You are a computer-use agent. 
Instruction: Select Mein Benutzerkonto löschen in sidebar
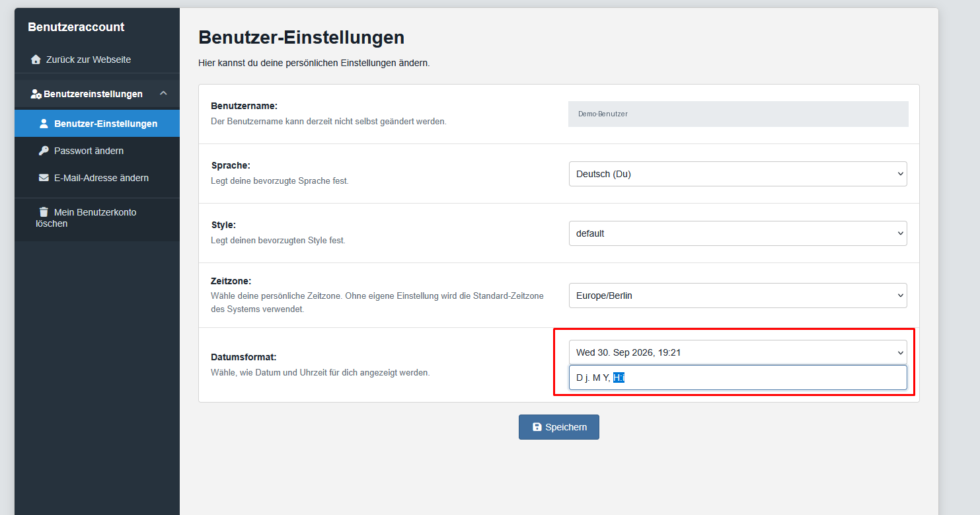[x=97, y=218]
